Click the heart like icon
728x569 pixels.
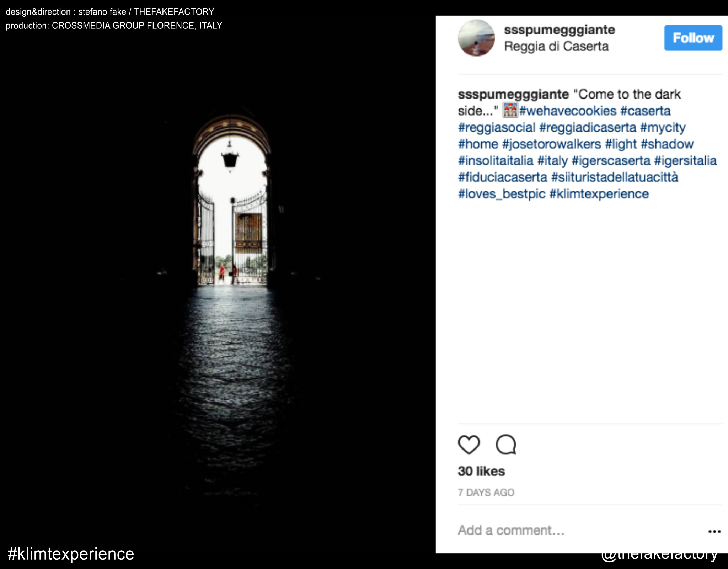point(469,445)
